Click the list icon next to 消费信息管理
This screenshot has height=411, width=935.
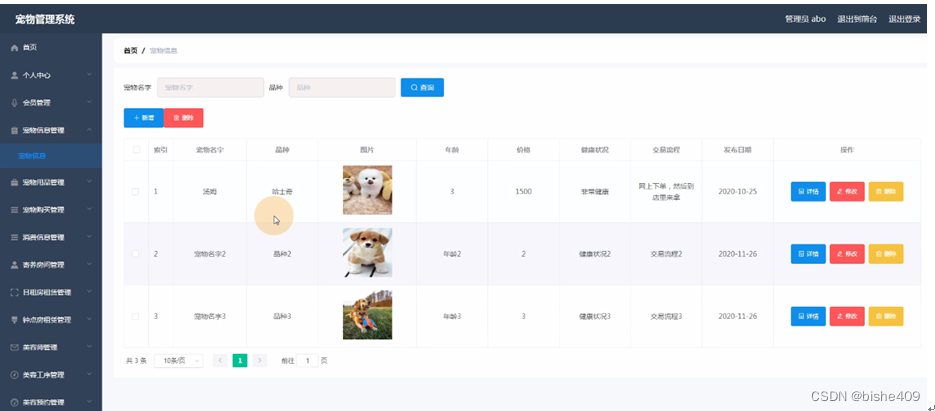(x=15, y=237)
